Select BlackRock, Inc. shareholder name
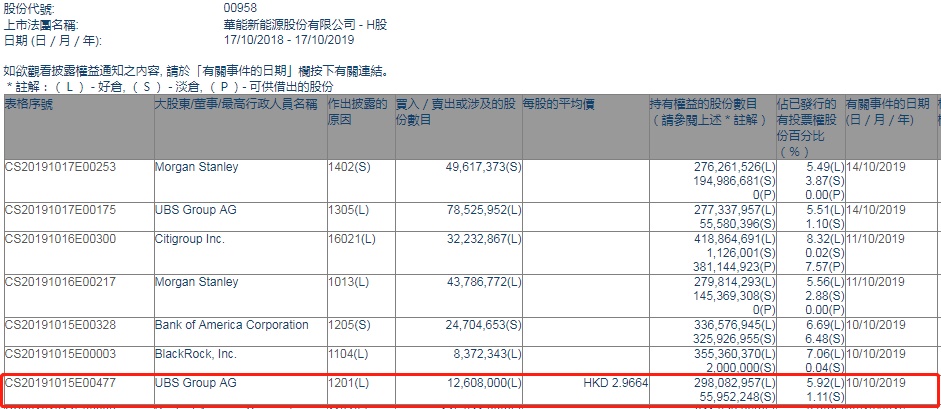This screenshot has width=941, height=409. (196, 354)
